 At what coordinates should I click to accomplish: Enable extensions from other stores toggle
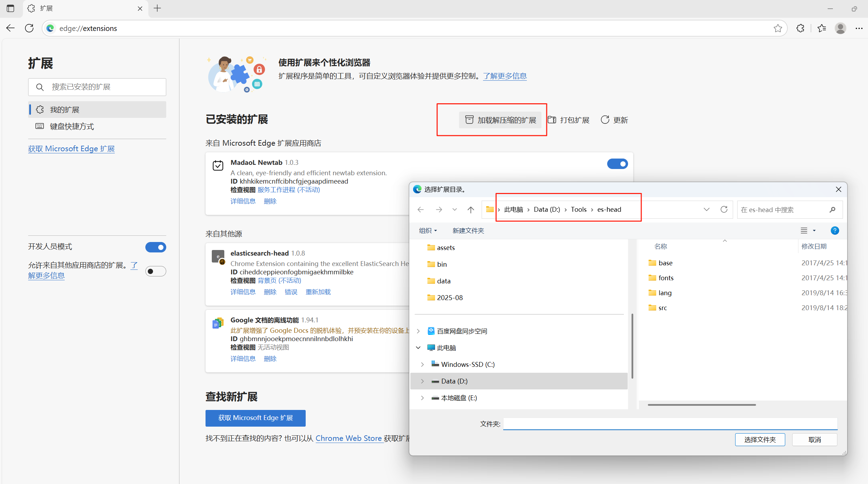point(155,271)
